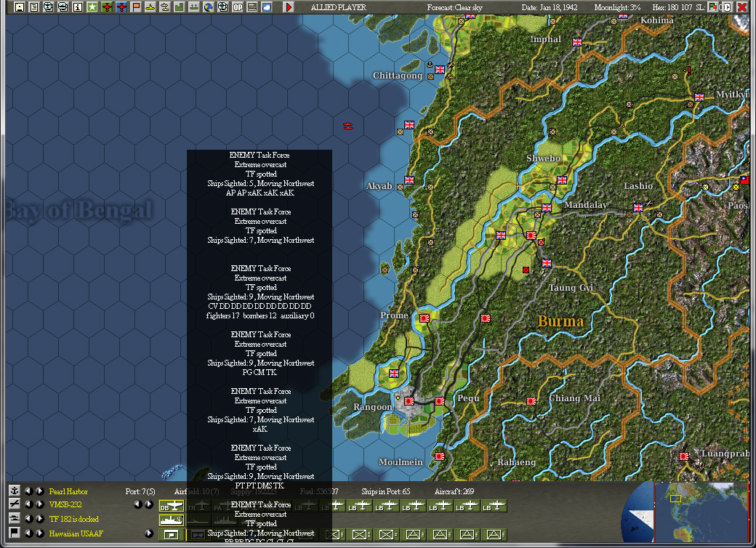Open 'TF 182 is docked' label
Viewport: 756px width, 548px height.
(73, 519)
